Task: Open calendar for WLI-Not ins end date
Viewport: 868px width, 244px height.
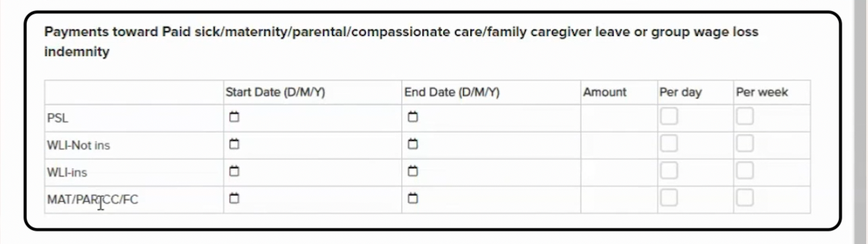Action: tap(413, 145)
